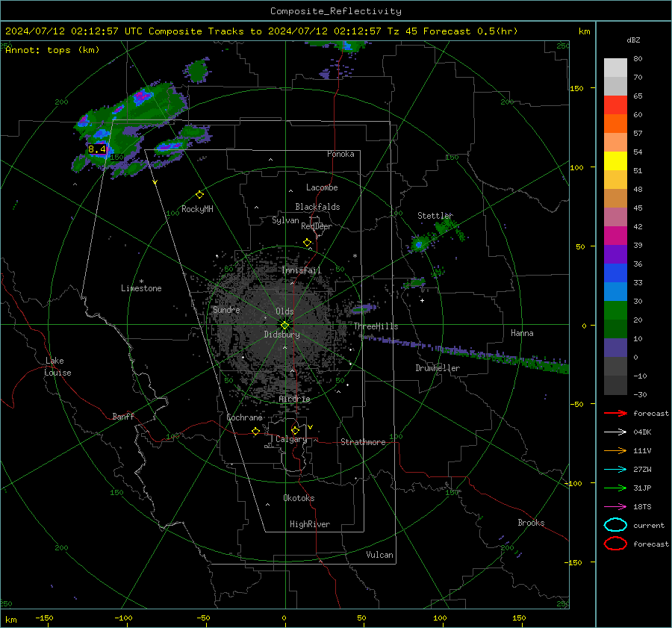
Task: Click the radar center diamond near Olds
Action: pos(285,326)
